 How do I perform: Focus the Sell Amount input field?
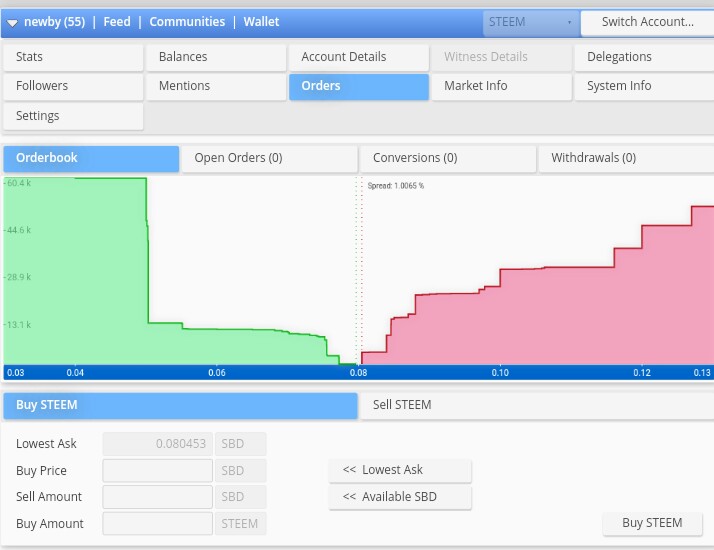[158, 497]
